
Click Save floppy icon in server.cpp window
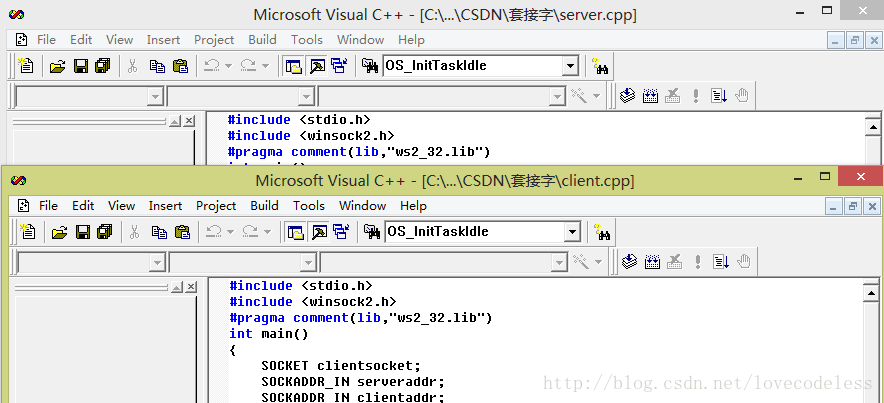click(x=81, y=66)
